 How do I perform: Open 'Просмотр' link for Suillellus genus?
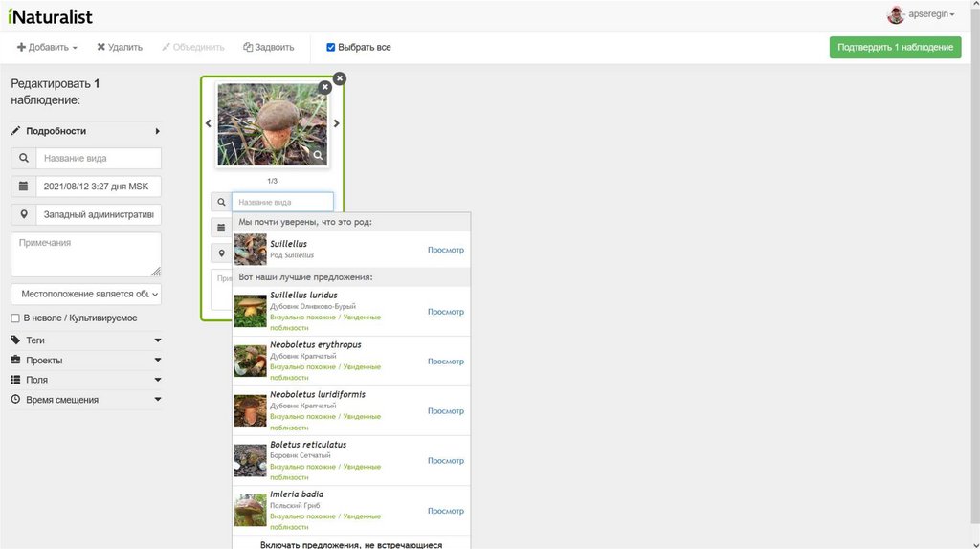click(x=446, y=250)
